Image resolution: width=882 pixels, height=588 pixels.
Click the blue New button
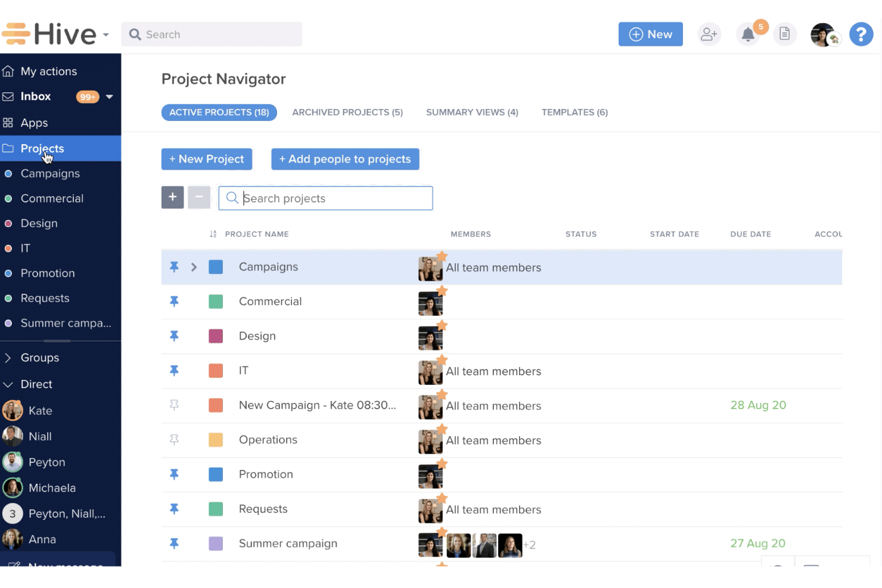(650, 34)
